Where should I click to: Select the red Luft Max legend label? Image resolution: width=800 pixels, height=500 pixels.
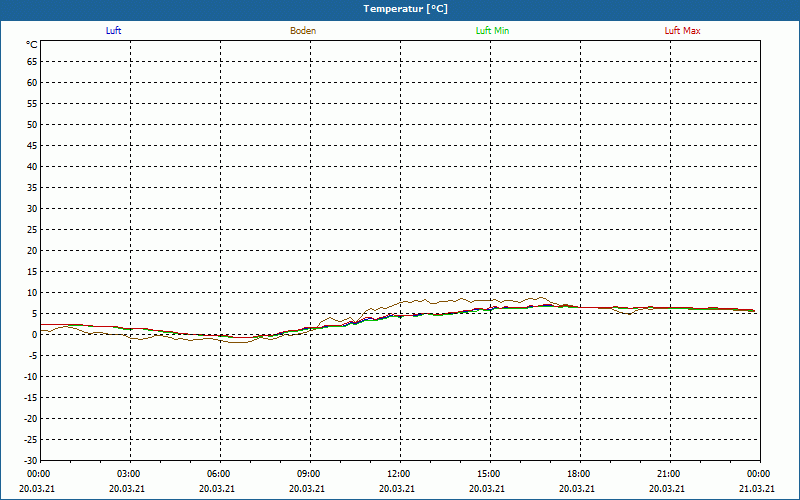682,31
